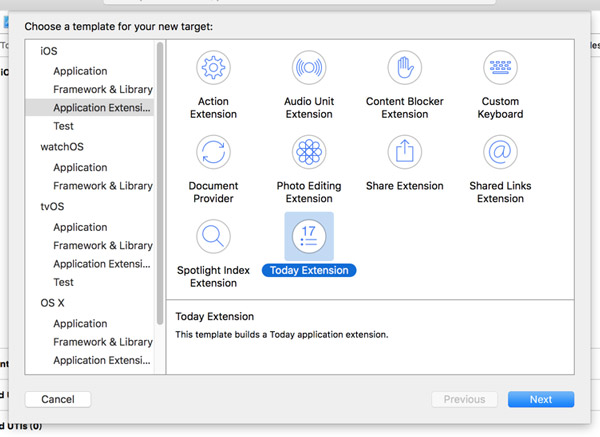Select Test under the iOS section
This screenshot has height=437, width=600.
pyautogui.click(x=64, y=126)
